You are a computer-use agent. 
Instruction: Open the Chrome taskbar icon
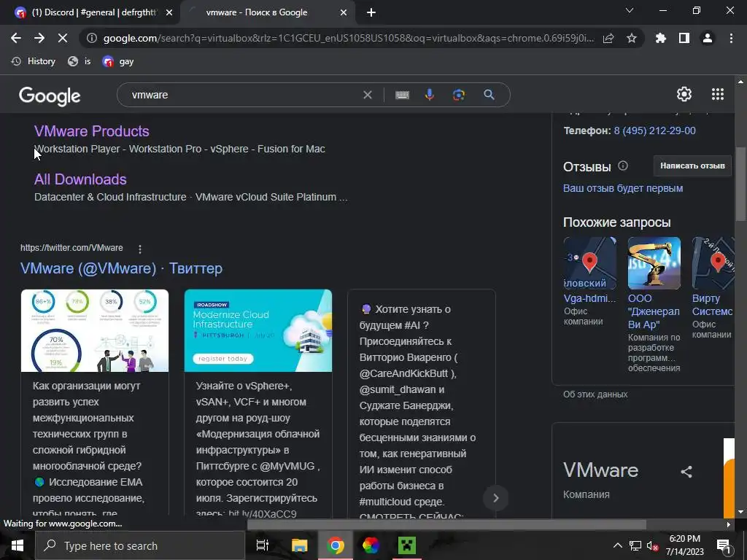pos(335,545)
